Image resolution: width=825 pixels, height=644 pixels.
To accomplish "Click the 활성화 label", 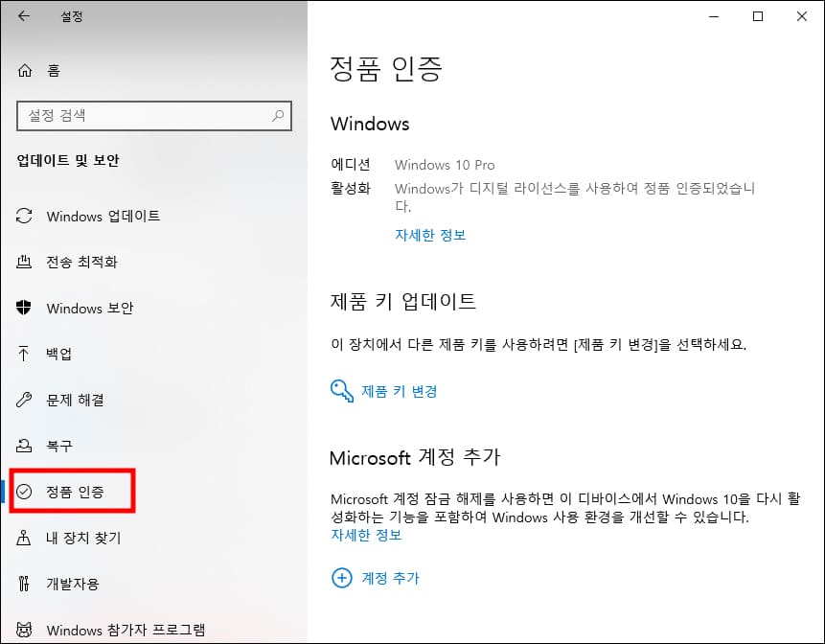I will (351, 188).
